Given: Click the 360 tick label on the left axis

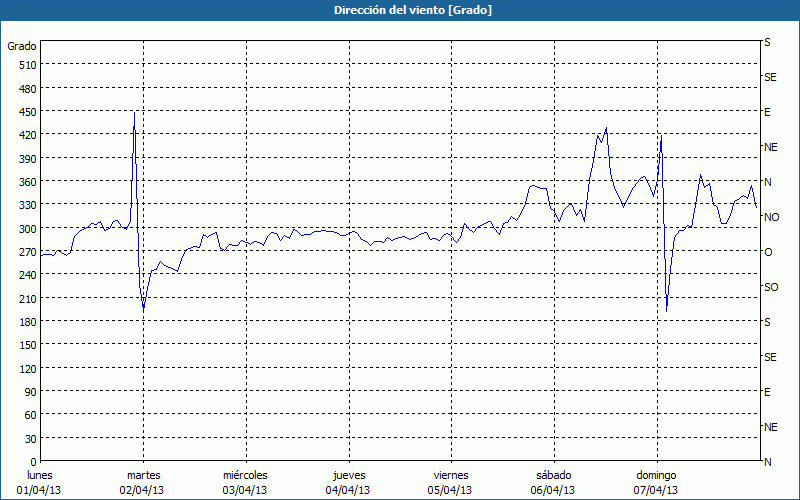Looking at the screenshot, I should [27, 182].
